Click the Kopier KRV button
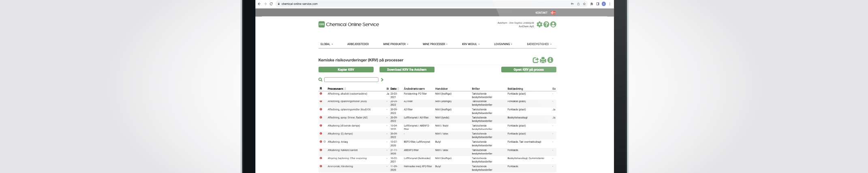Screen dimensions: 868x173 pyautogui.click(x=346, y=70)
